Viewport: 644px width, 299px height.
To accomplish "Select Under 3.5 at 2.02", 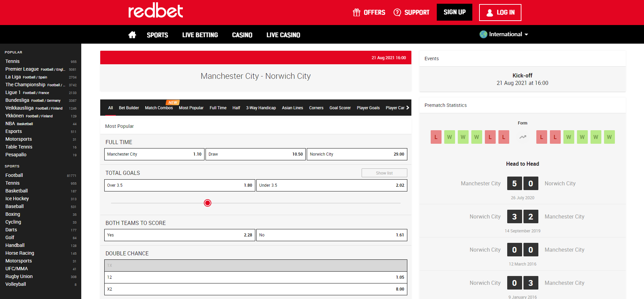I will (x=332, y=185).
